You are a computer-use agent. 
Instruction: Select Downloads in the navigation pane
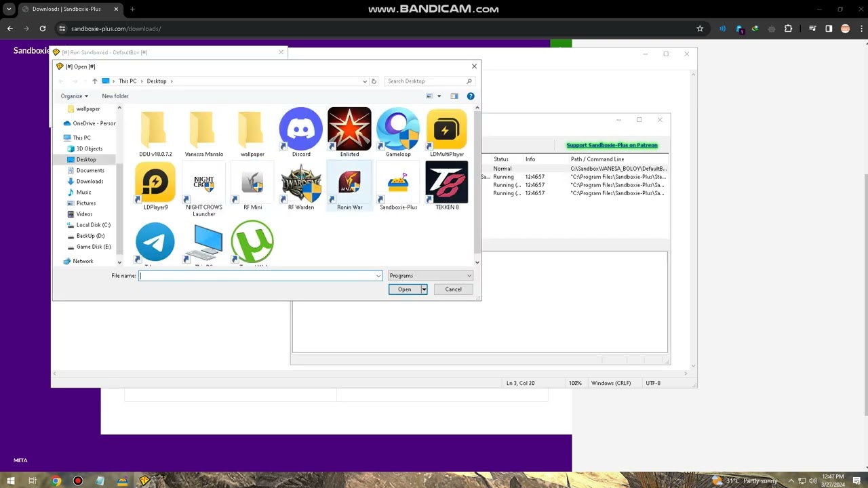click(90, 181)
